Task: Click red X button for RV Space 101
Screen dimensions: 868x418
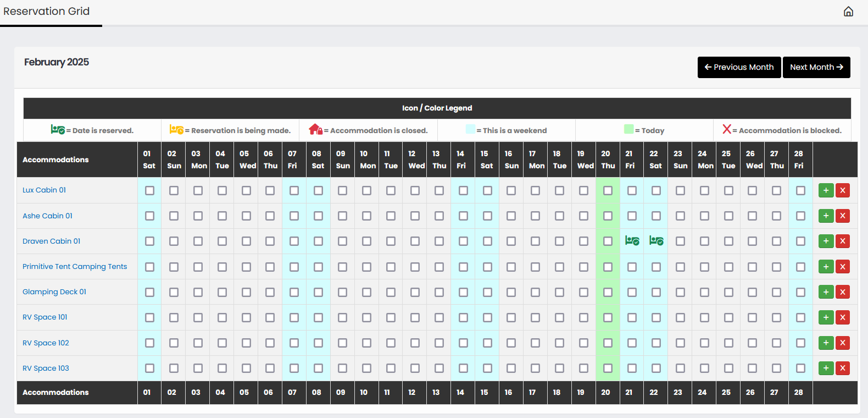Action: [842, 317]
